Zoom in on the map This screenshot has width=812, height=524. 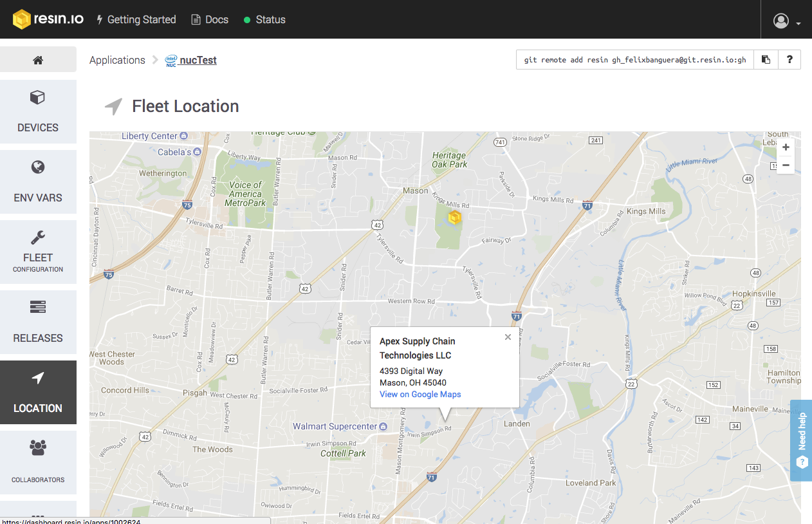[x=786, y=147]
